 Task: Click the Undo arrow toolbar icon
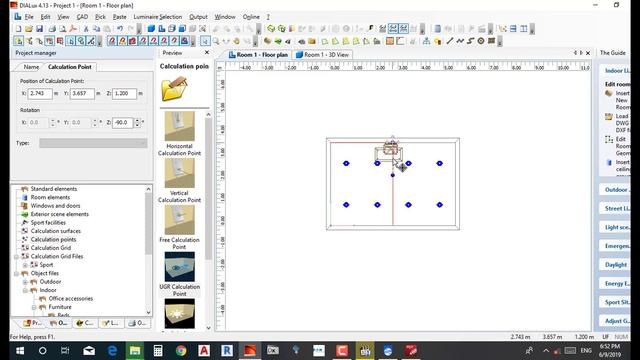click(120, 29)
